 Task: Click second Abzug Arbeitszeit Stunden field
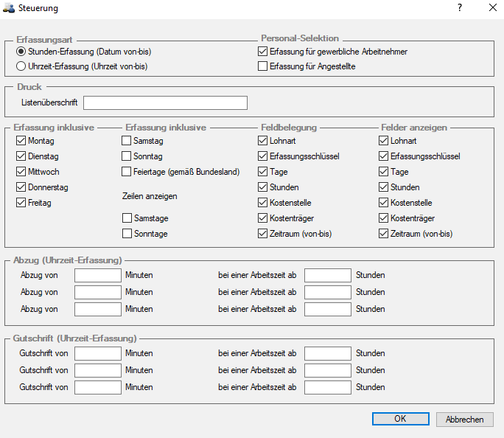pos(328,292)
